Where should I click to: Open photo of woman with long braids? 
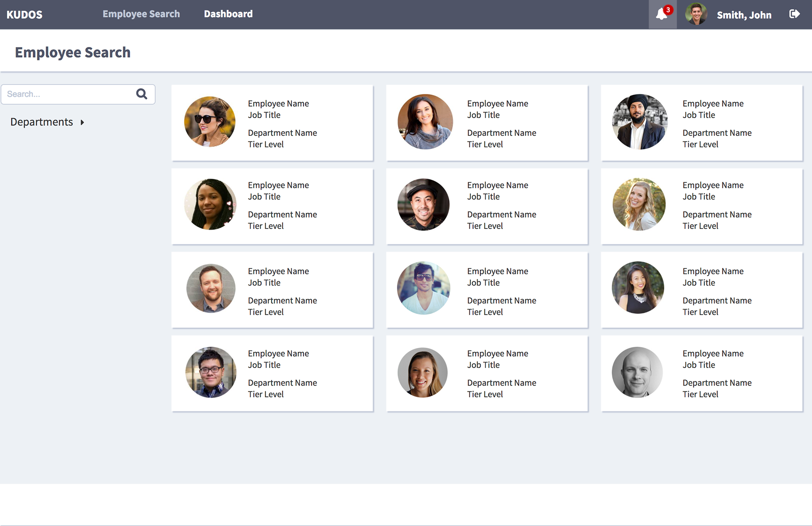tap(210, 204)
